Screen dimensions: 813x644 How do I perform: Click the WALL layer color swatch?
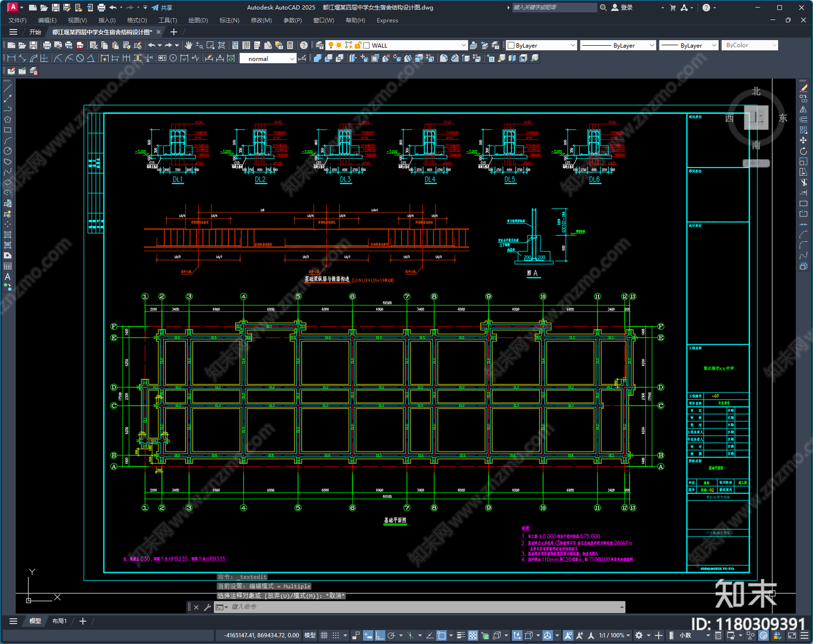pos(366,45)
